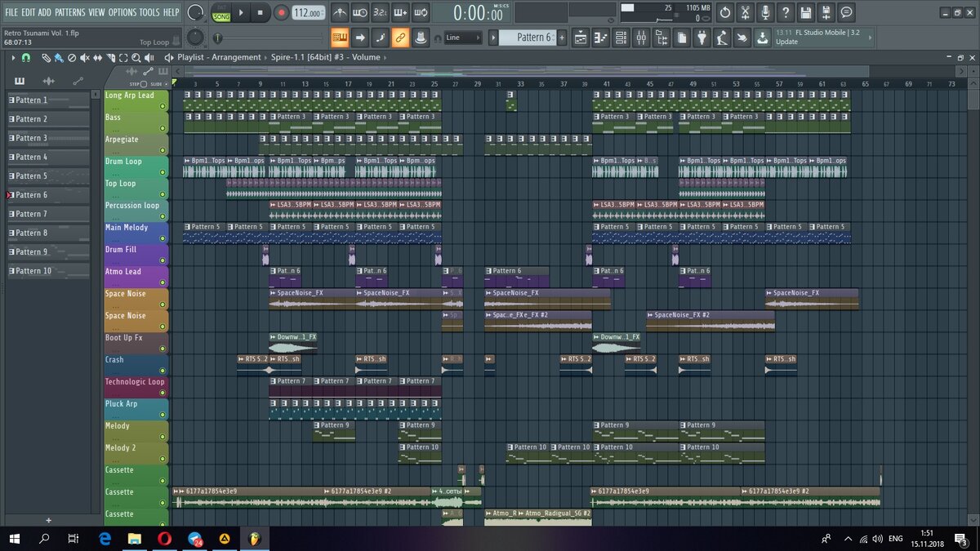Toggle the 3-2-1 countdown before recording
The height and width of the screenshot is (551, 980).
[380, 12]
